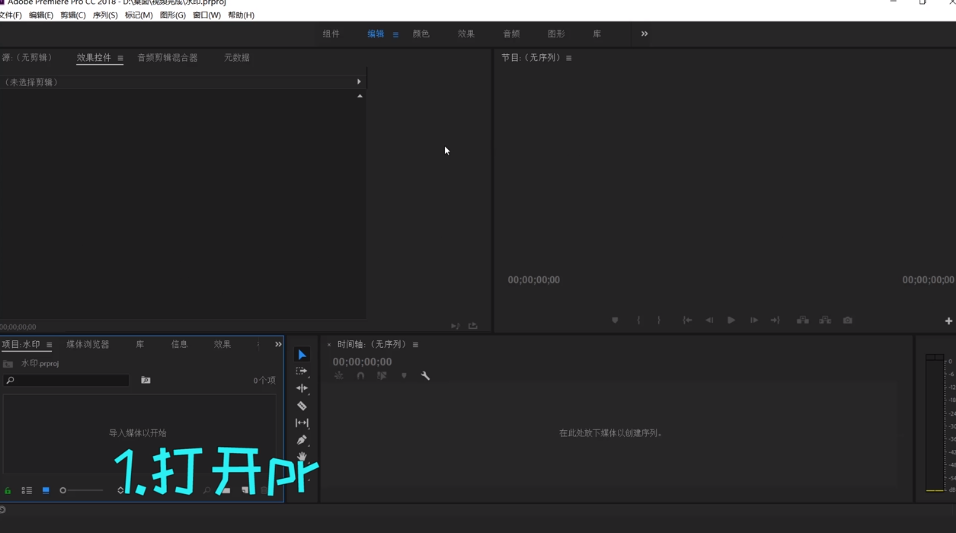This screenshot has width=956, height=533.
Task: Open the 时间轴 panel menu
Action: [415, 345]
